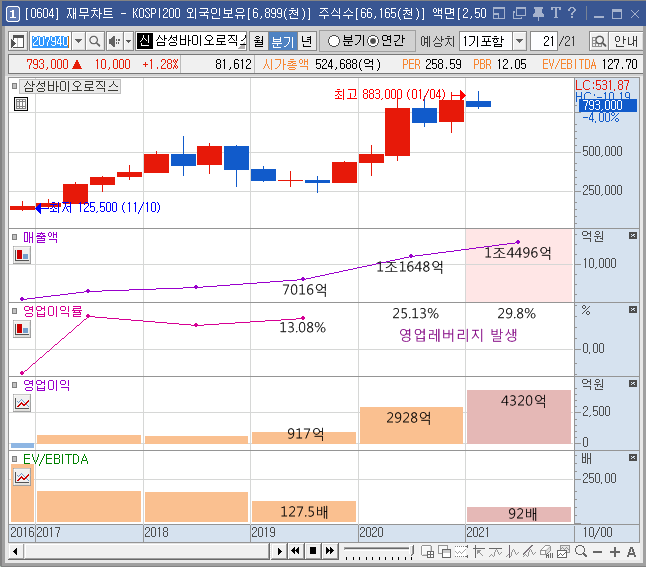Viewport: 646px width, 567px height.
Task: Toggle the left side panel icon
Action: click(x=18, y=41)
